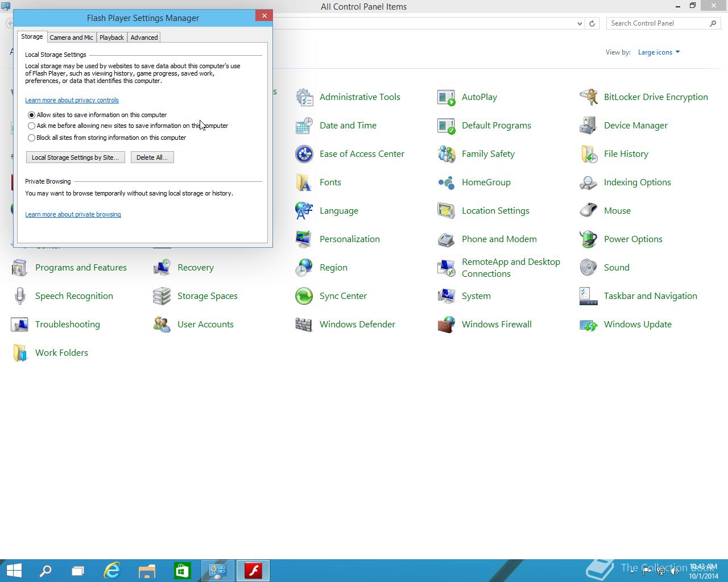Image resolution: width=728 pixels, height=582 pixels.
Task: Open the Personalization icon
Action: tap(304, 239)
